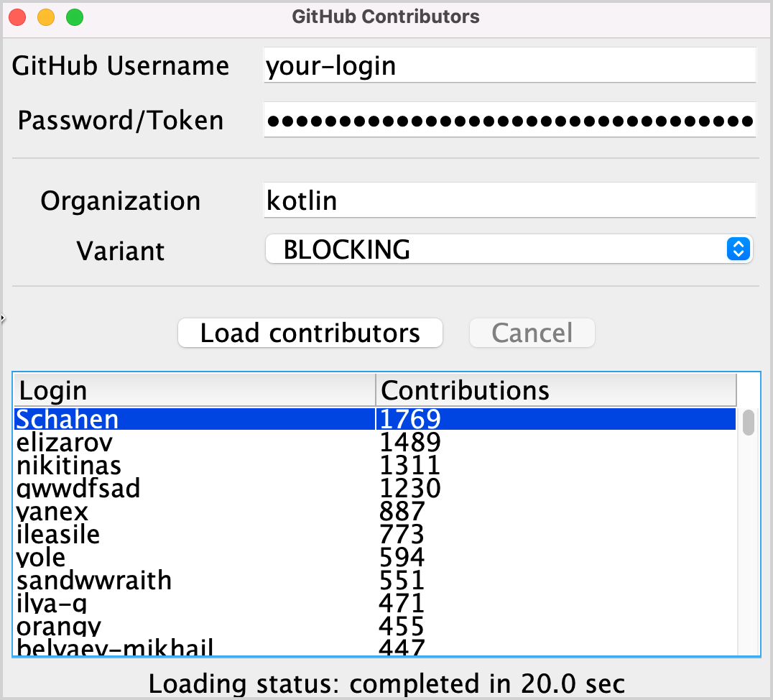
Task: Select the yanex contributor row
Action: pos(375,511)
